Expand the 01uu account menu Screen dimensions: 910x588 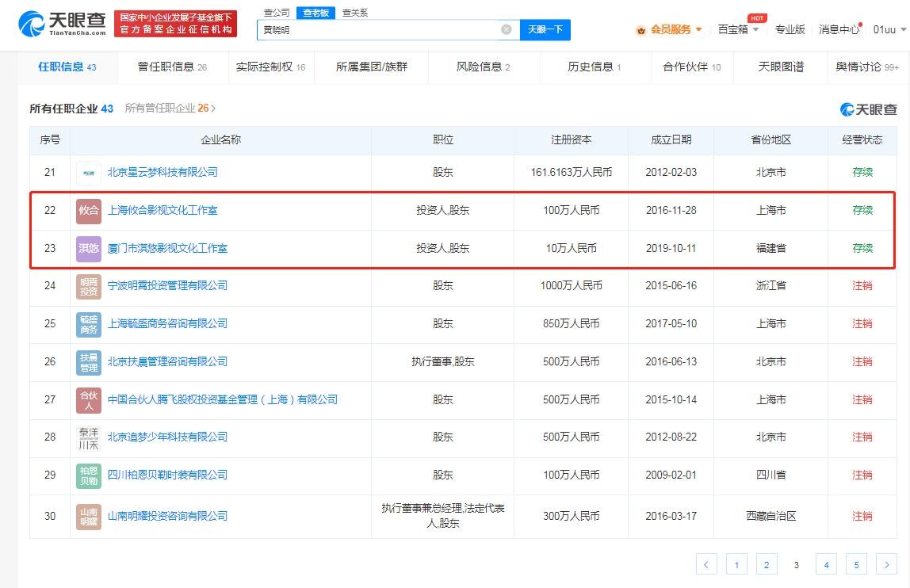[x=888, y=29]
